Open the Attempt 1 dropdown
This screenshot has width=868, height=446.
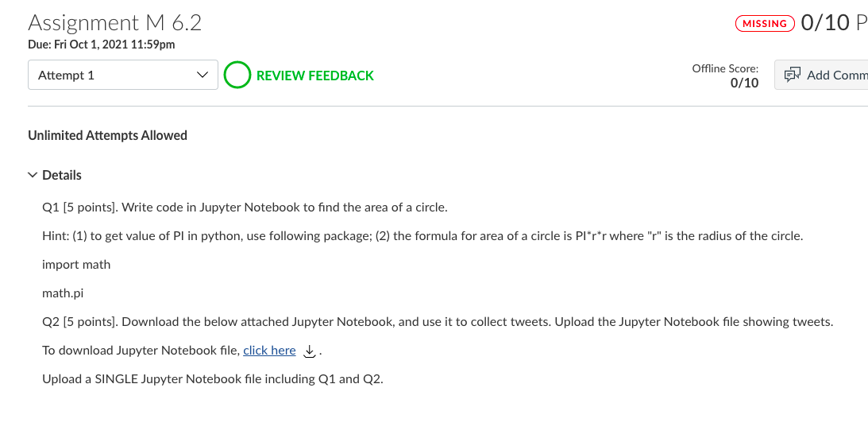tap(123, 75)
